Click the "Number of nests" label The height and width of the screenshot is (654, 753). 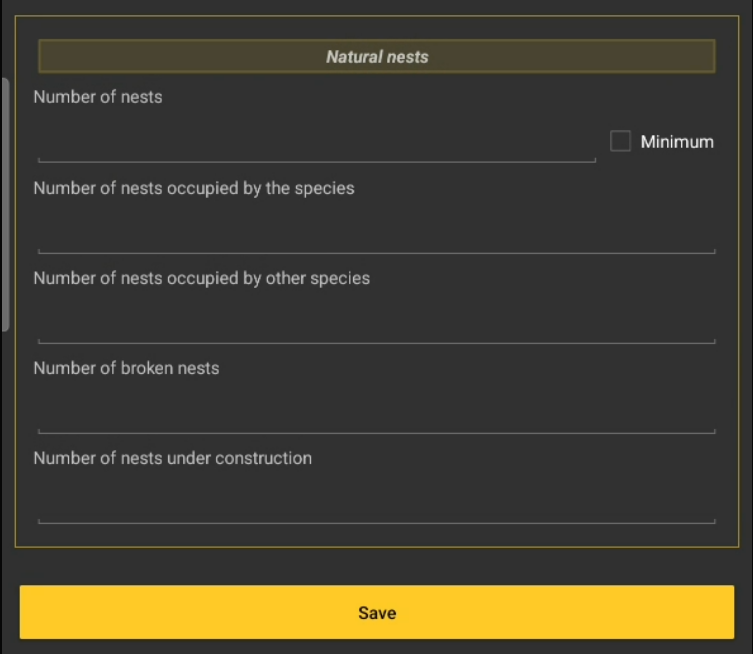coord(98,97)
